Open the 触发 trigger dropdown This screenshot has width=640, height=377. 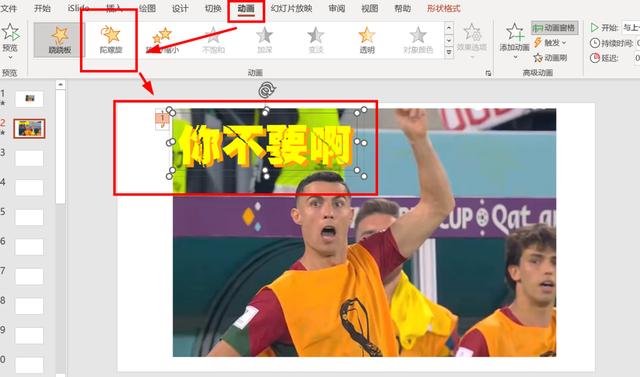[x=550, y=42]
